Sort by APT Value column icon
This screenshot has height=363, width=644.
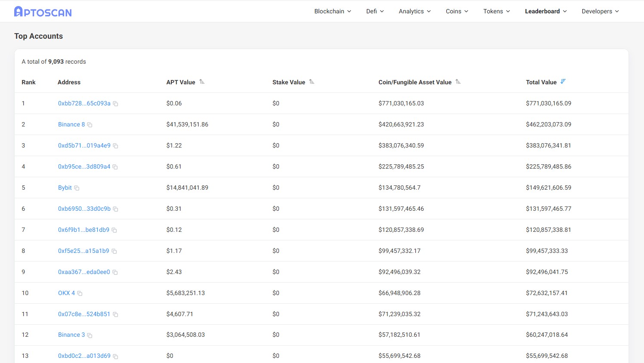pos(202,82)
